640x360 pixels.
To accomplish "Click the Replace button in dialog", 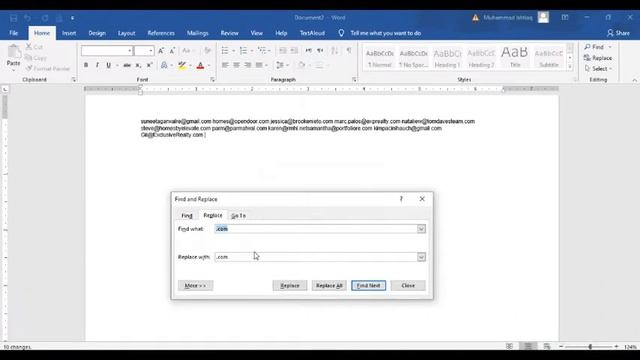I will [290, 286].
